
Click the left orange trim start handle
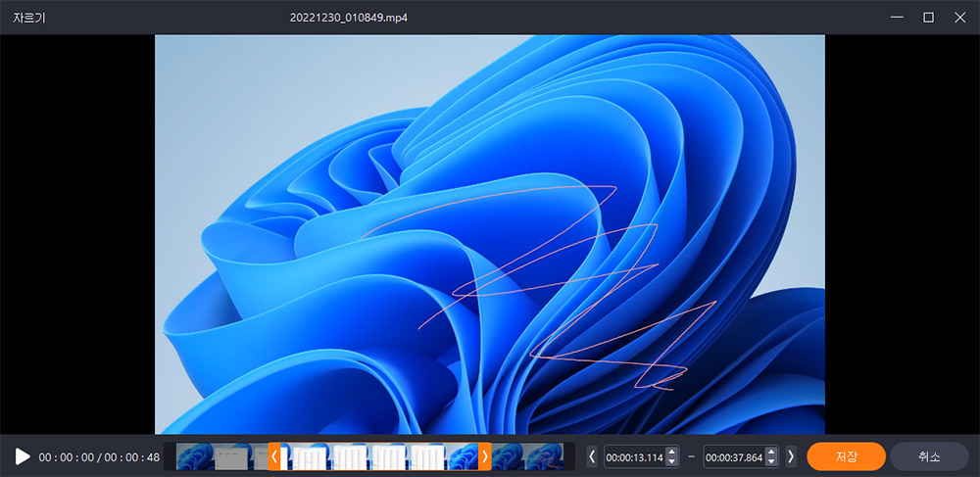tap(273, 456)
